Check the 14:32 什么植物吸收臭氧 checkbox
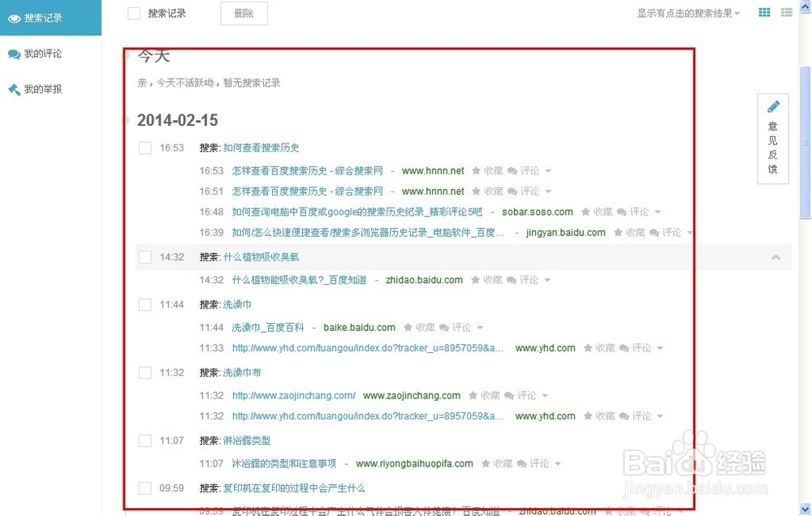 pos(145,257)
